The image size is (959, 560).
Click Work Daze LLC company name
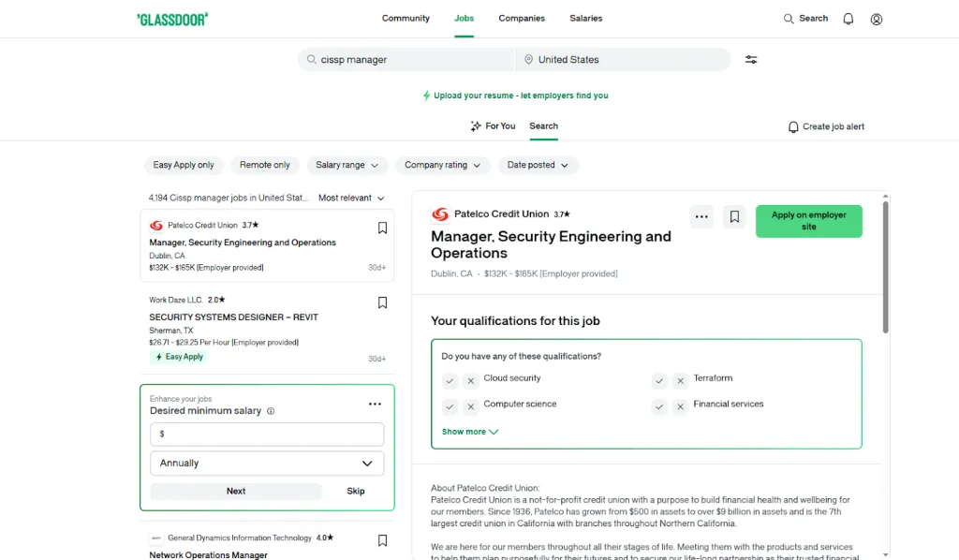pos(176,301)
